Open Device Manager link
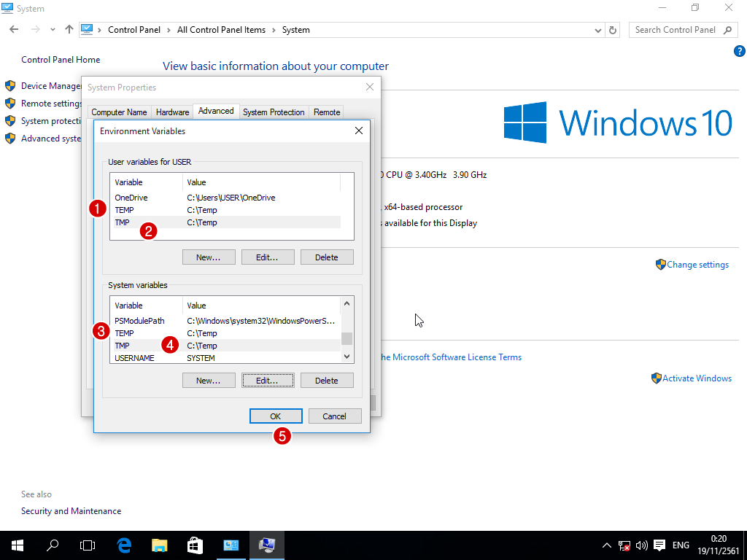 (51, 86)
